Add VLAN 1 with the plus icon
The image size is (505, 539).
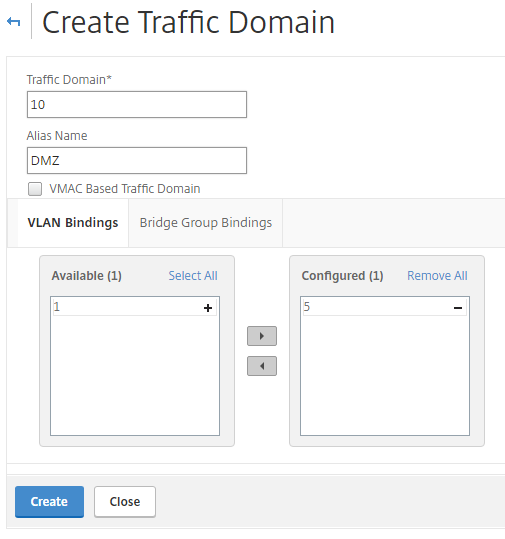pyautogui.click(x=208, y=308)
